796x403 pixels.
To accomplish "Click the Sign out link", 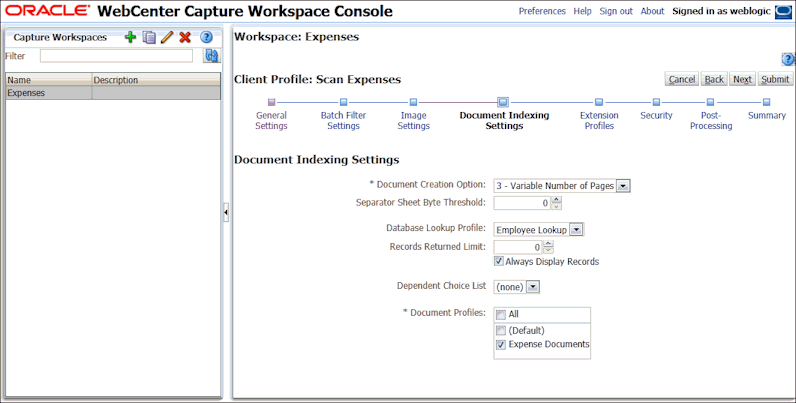I will (x=616, y=11).
